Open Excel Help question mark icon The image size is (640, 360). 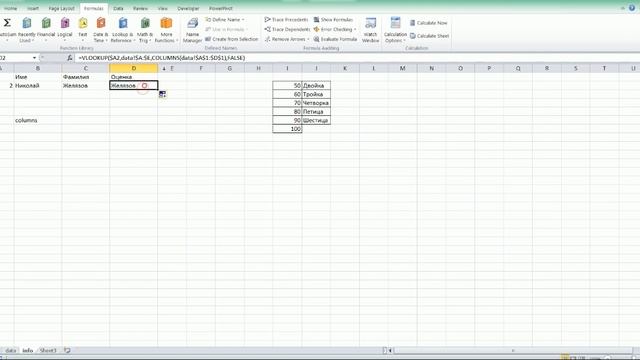[631, 8]
